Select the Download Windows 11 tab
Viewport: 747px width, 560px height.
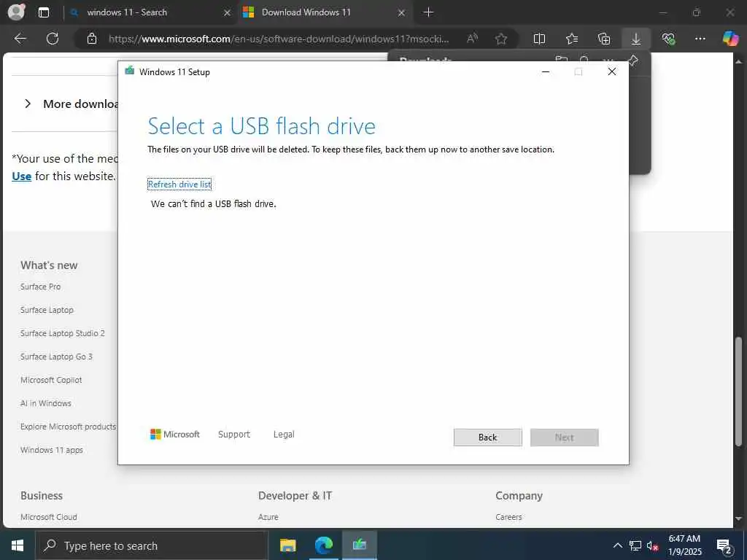pos(325,12)
